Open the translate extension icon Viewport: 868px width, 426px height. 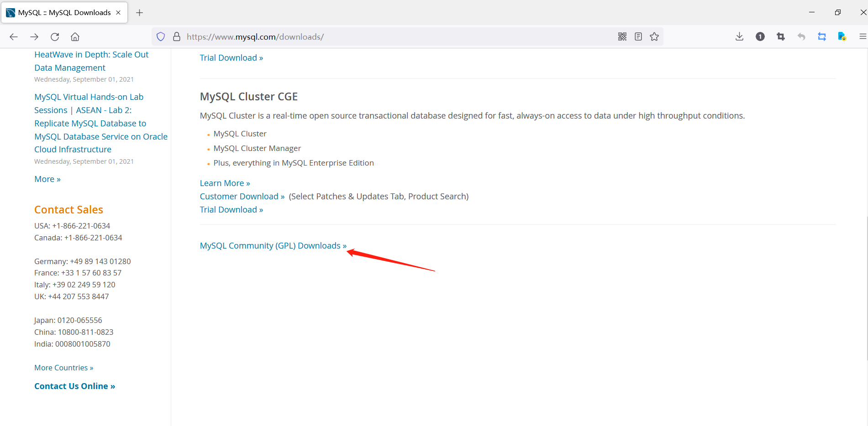pyautogui.click(x=842, y=37)
